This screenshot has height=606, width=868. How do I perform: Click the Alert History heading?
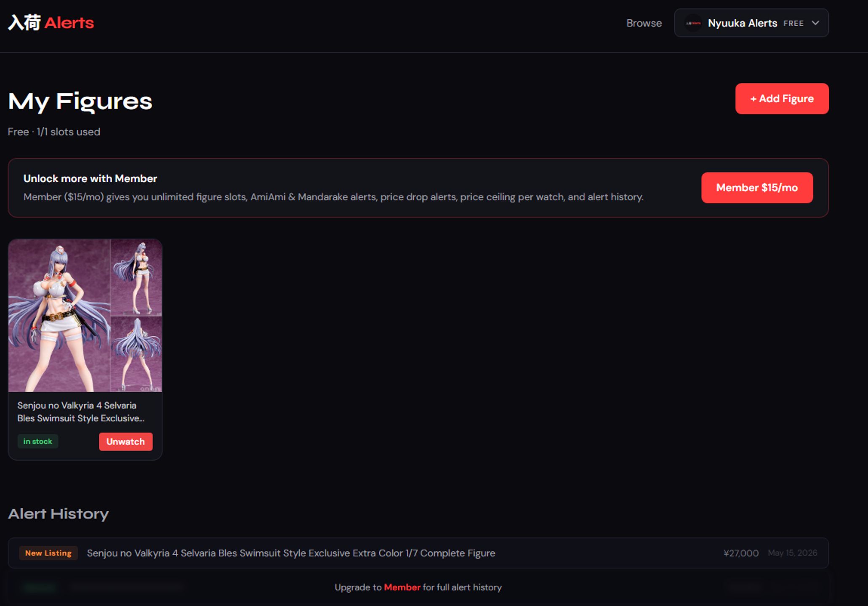click(58, 514)
